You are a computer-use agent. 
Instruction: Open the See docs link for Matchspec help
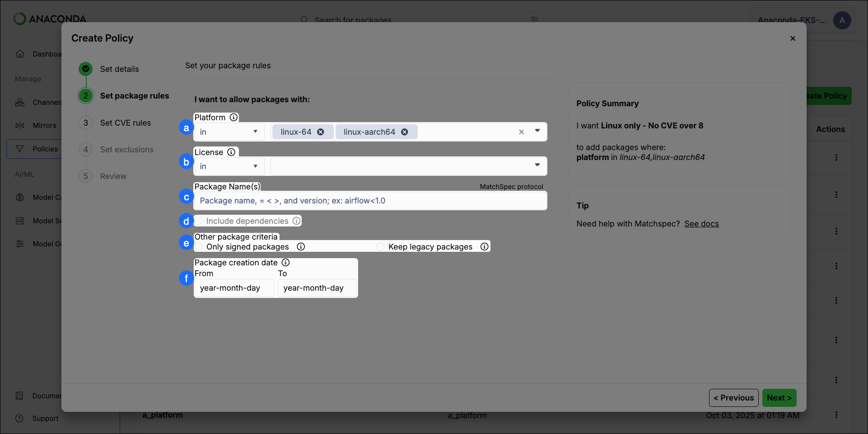(701, 224)
